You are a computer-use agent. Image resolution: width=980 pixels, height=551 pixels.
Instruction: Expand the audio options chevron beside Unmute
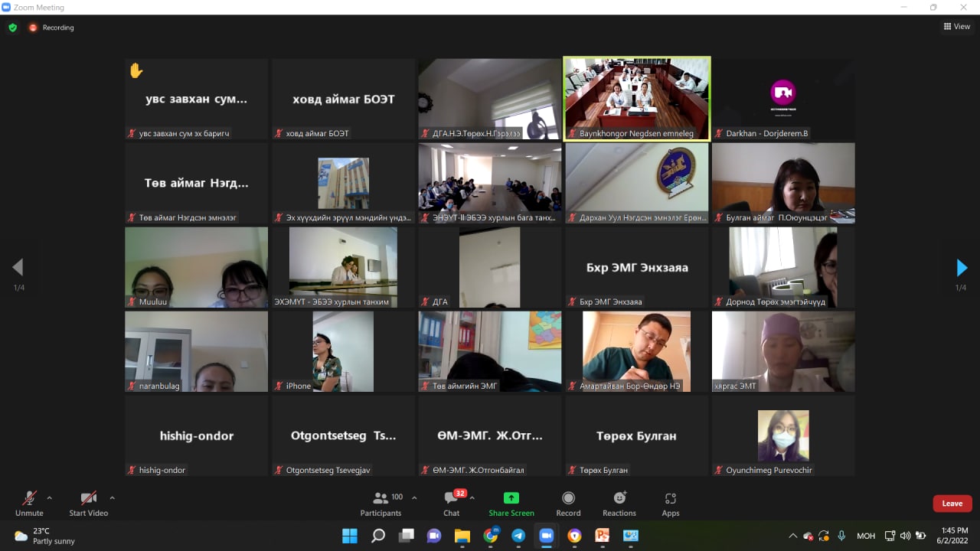(50, 497)
